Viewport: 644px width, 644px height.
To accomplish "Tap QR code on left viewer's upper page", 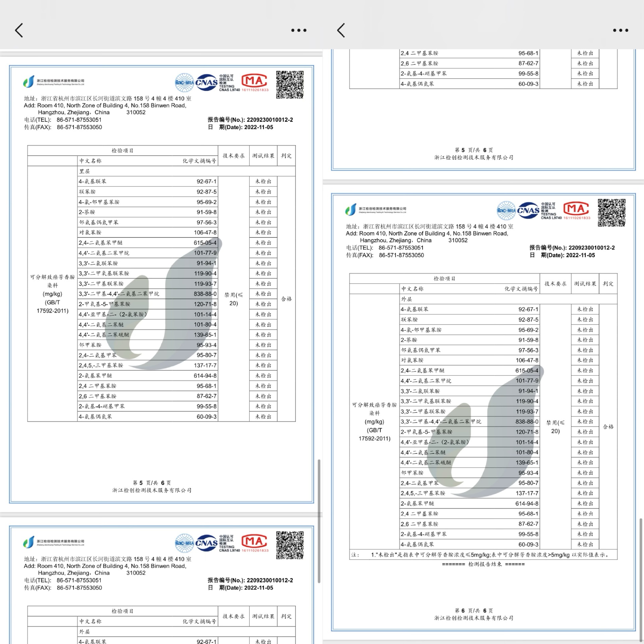I will (x=290, y=85).
